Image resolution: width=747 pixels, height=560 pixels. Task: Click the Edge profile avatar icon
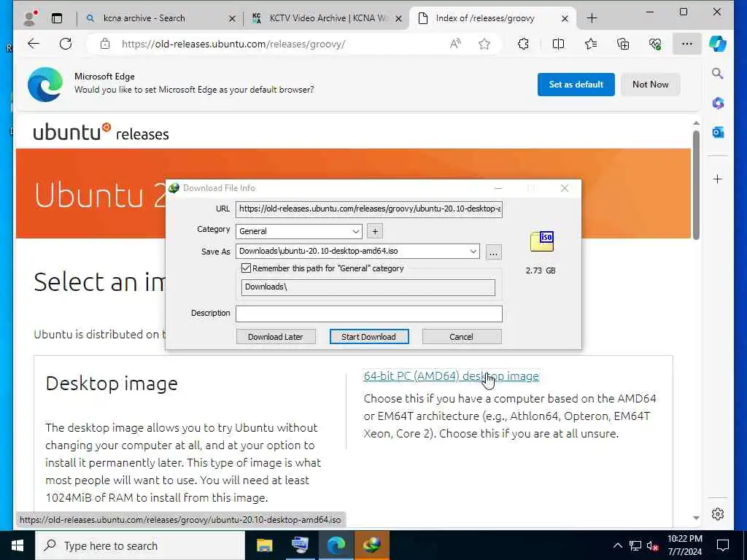(x=30, y=18)
